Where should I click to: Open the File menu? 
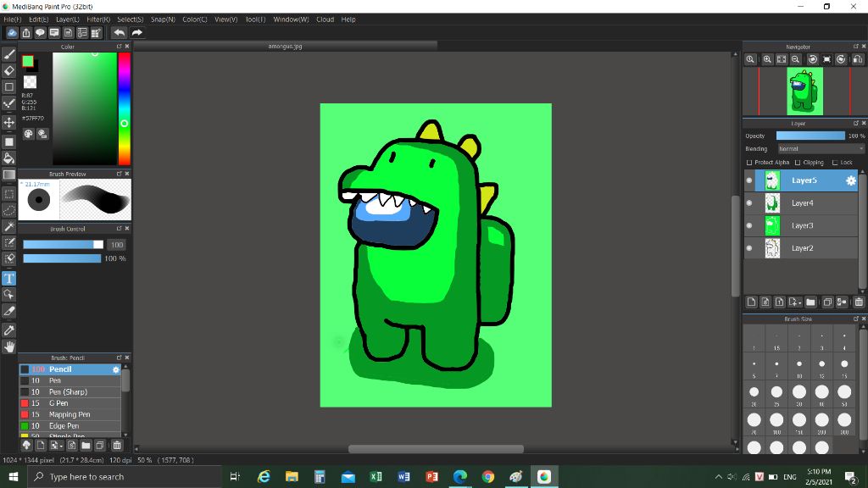click(x=12, y=19)
